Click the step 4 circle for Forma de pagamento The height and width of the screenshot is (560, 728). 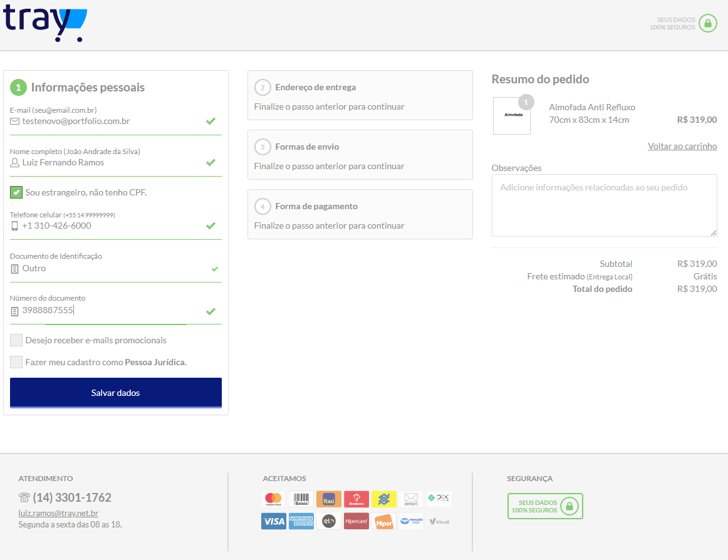click(x=263, y=206)
